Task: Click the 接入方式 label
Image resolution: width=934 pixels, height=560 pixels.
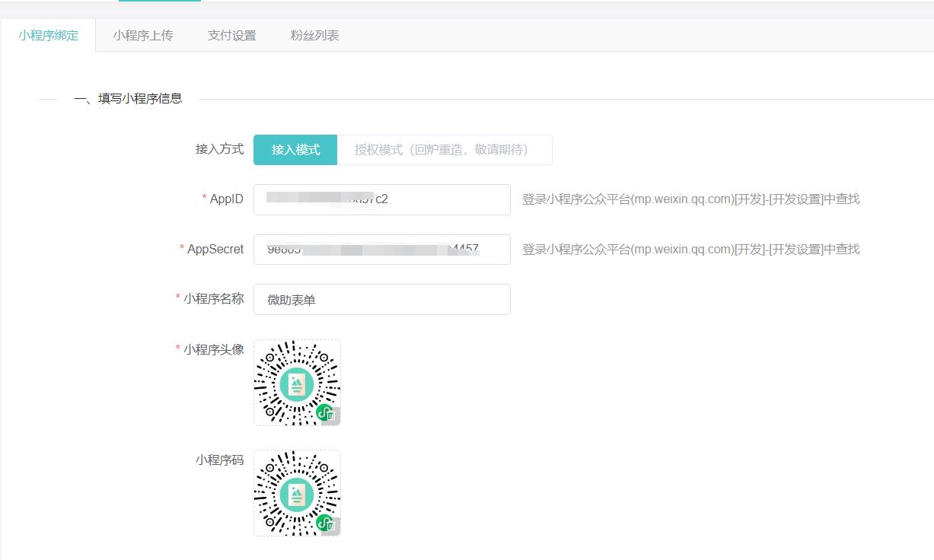Action: [x=220, y=149]
